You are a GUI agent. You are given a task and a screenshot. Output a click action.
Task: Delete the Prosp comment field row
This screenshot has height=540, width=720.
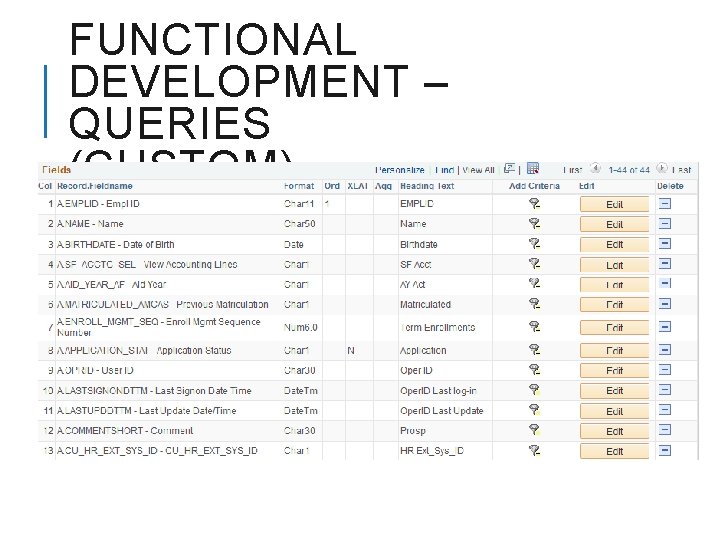coord(665,430)
